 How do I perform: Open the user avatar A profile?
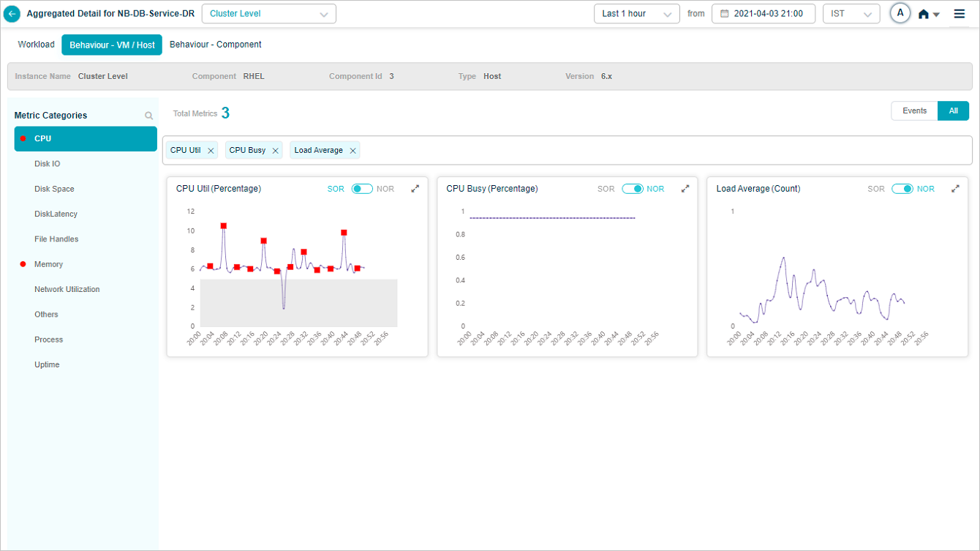pos(900,13)
